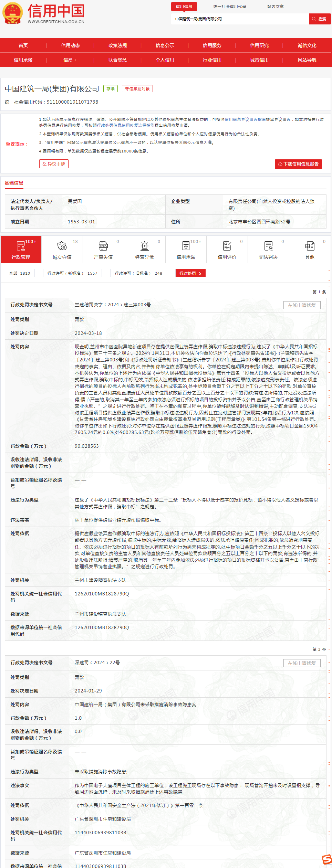Open the 行政管理 category icon

21,246
